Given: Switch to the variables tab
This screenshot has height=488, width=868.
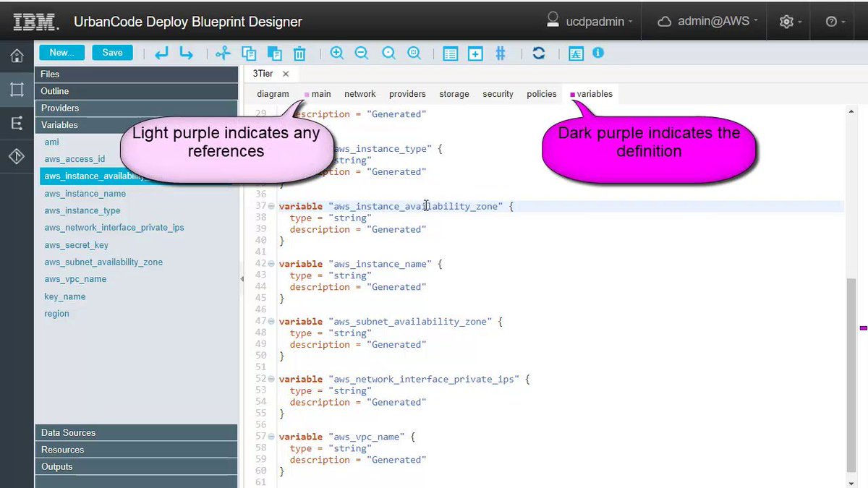Looking at the screenshot, I should [592, 94].
